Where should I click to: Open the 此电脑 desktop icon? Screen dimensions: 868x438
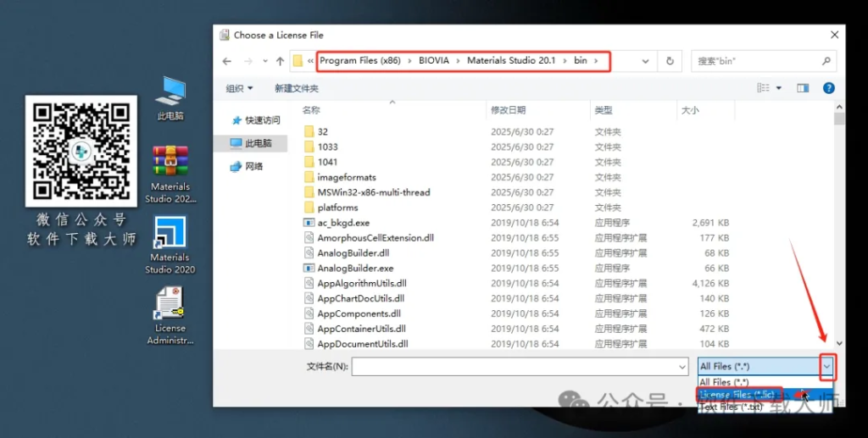pos(170,98)
